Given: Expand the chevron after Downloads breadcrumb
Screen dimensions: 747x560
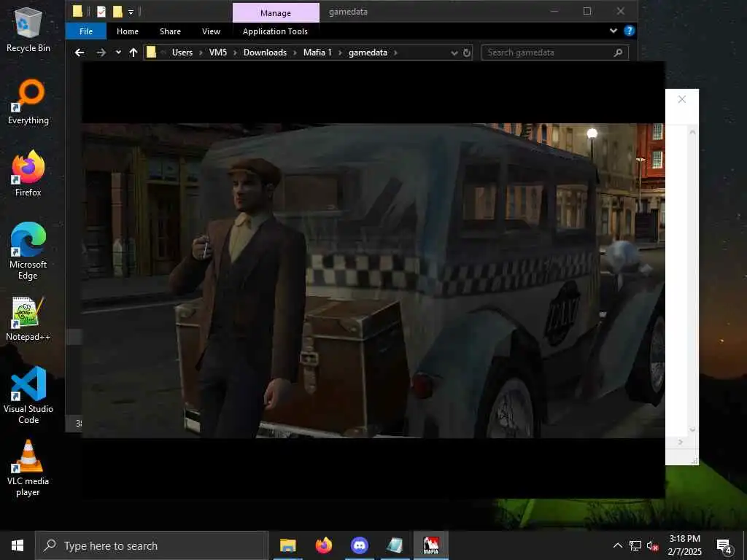Looking at the screenshot, I should click(295, 52).
